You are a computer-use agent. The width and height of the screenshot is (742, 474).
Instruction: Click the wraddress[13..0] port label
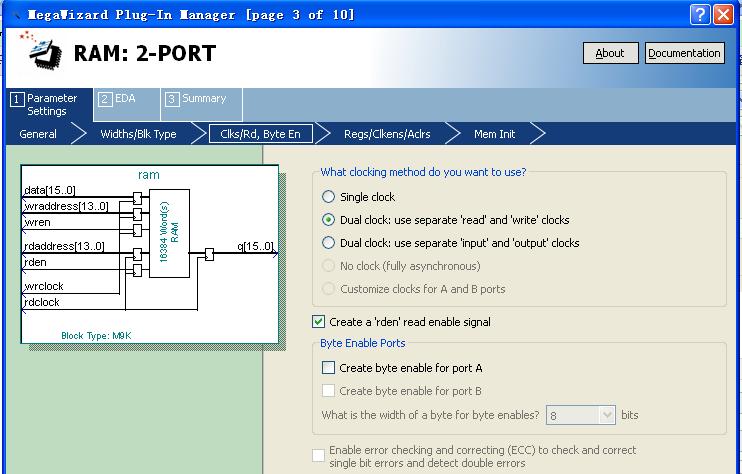tap(66, 206)
